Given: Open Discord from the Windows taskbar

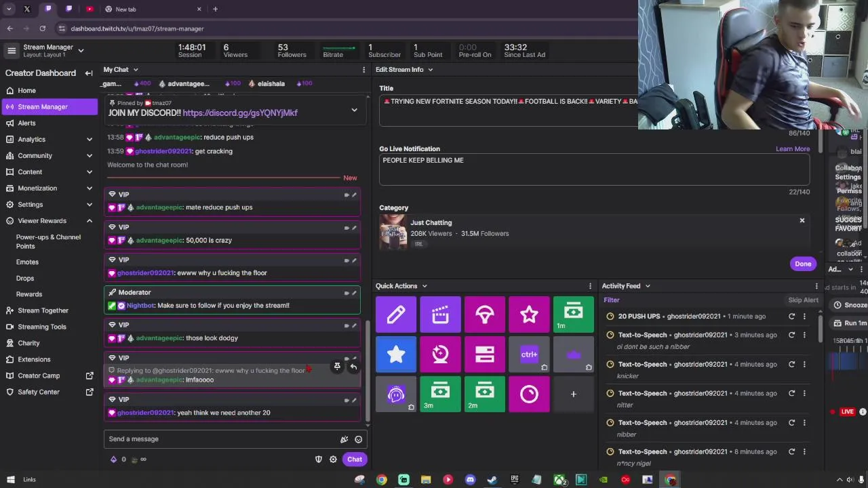Looking at the screenshot, I should coord(470,480).
